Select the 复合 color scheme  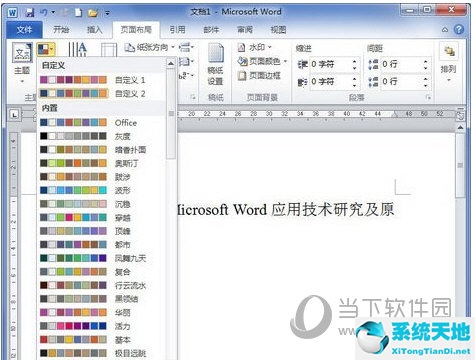tap(102, 272)
